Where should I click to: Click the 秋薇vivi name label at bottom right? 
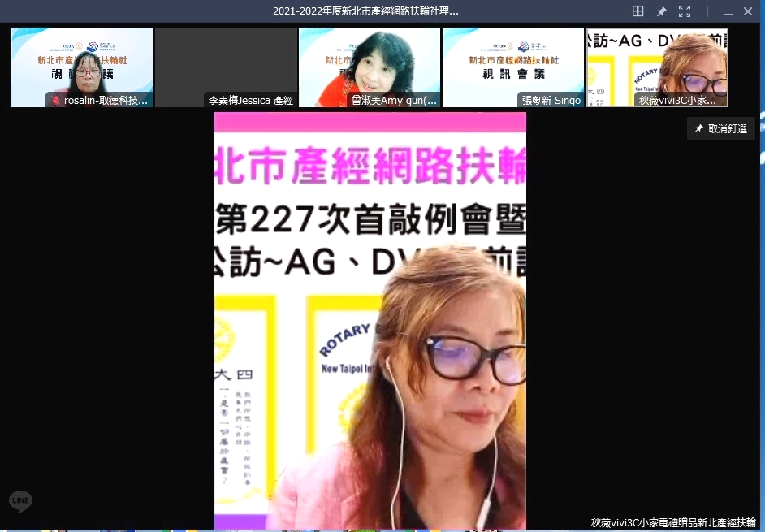[673, 522]
